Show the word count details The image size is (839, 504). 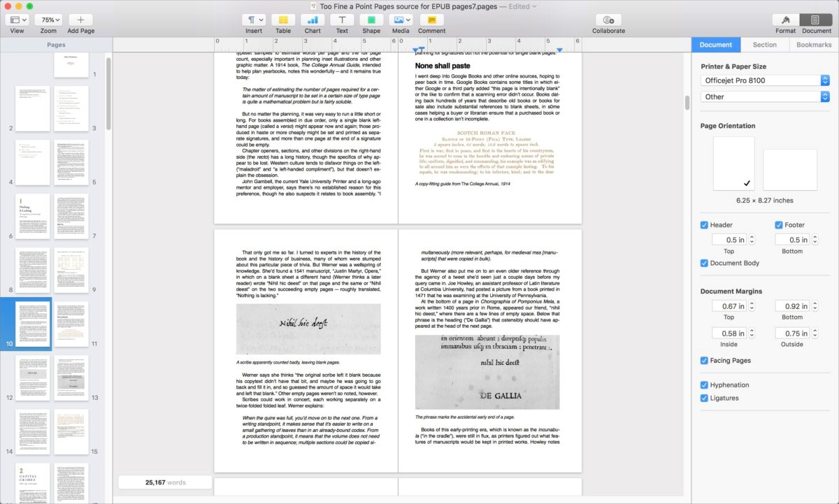(166, 482)
